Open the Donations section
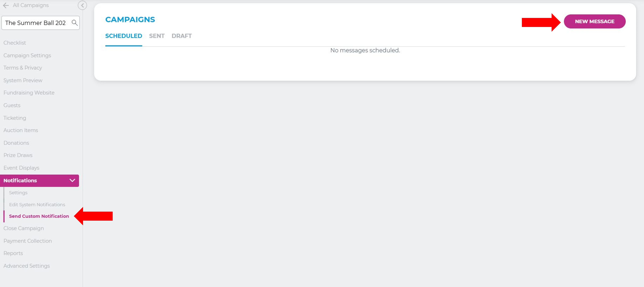Screen dimensions: 644x287 pos(16,143)
